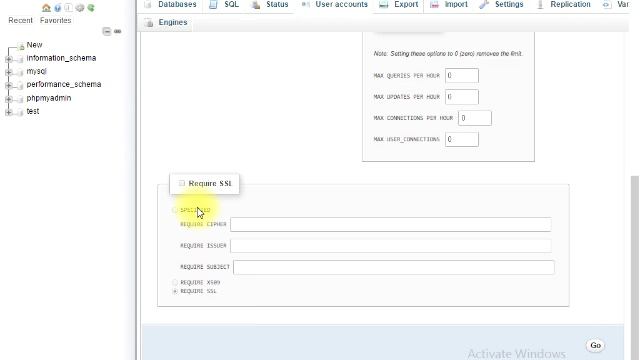Viewport: 640px width, 360px height.
Task: Click the User accounts tab icon
Action: click(x=305, y=4)
